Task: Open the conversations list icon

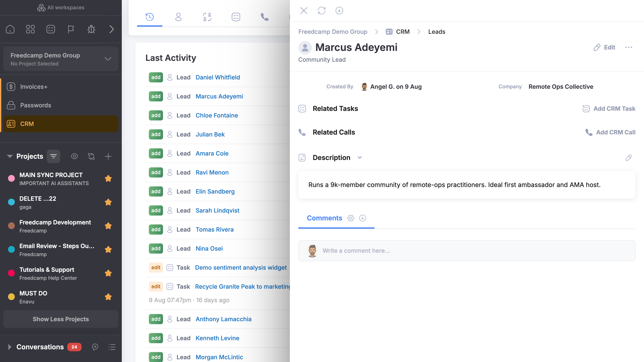Action: 112,347
